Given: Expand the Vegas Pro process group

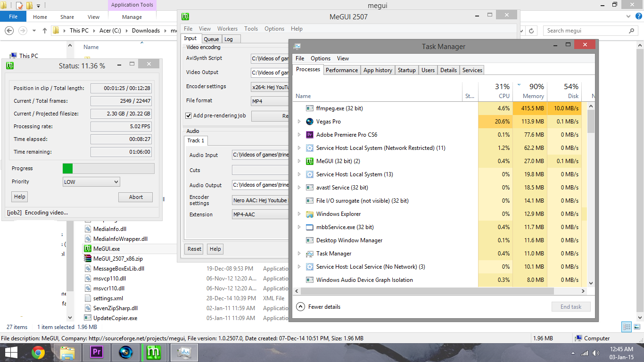Looking at the screenshot, I should click(x=299, y=122).
